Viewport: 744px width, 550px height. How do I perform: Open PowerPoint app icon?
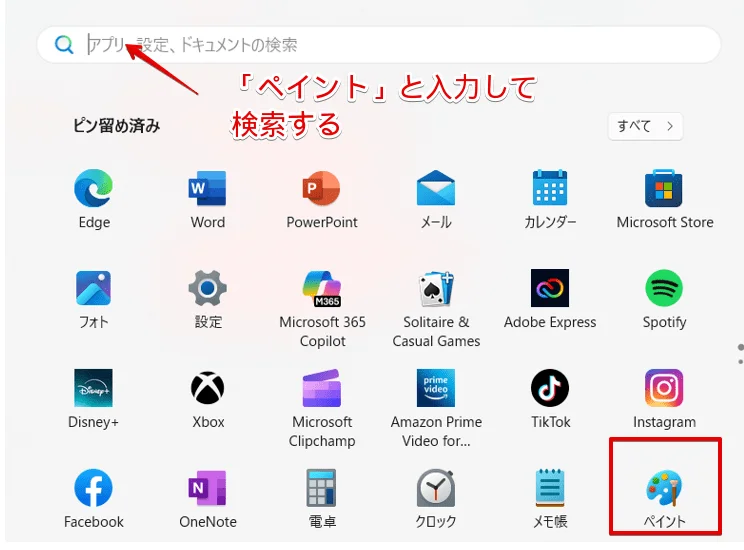click(322, 199)
